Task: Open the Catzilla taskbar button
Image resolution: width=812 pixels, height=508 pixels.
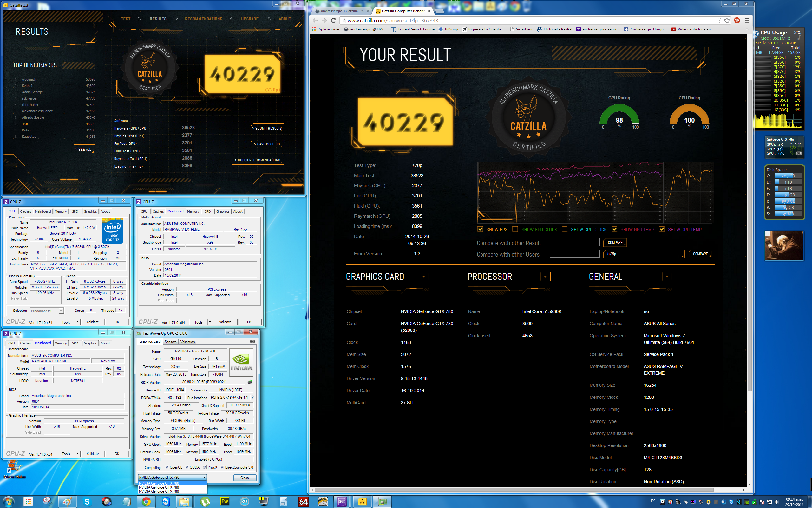Action: click(x=362, y=502)
